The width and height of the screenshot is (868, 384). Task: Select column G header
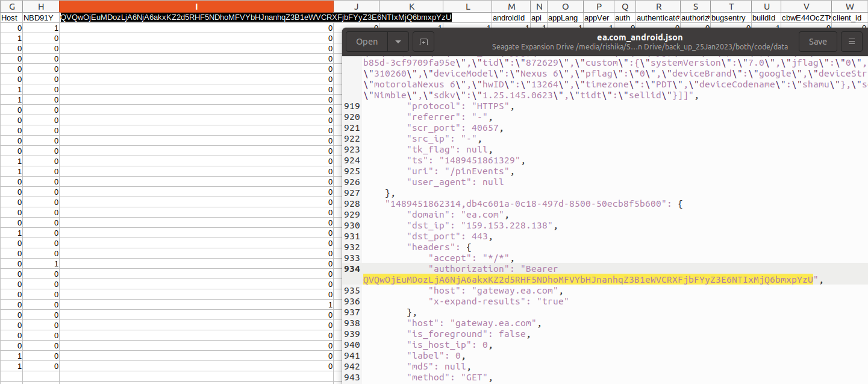[x=11, y=6]
